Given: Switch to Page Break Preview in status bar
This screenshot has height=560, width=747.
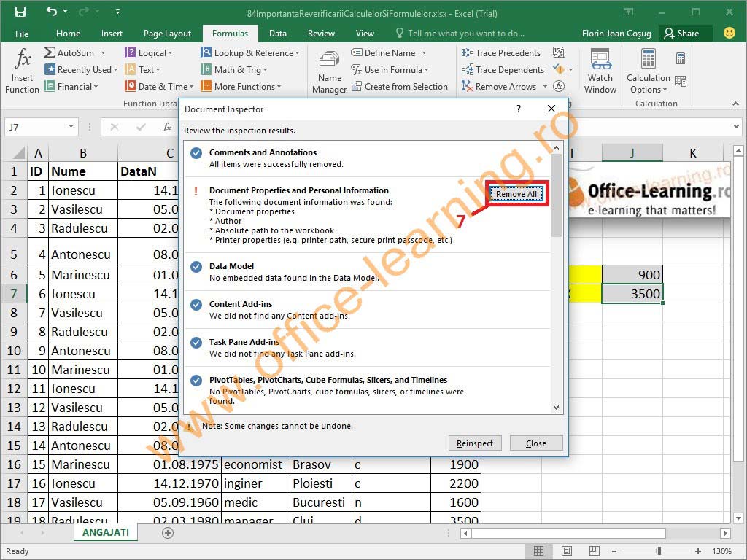Looking at the screenshot, I should click(594, 551).
